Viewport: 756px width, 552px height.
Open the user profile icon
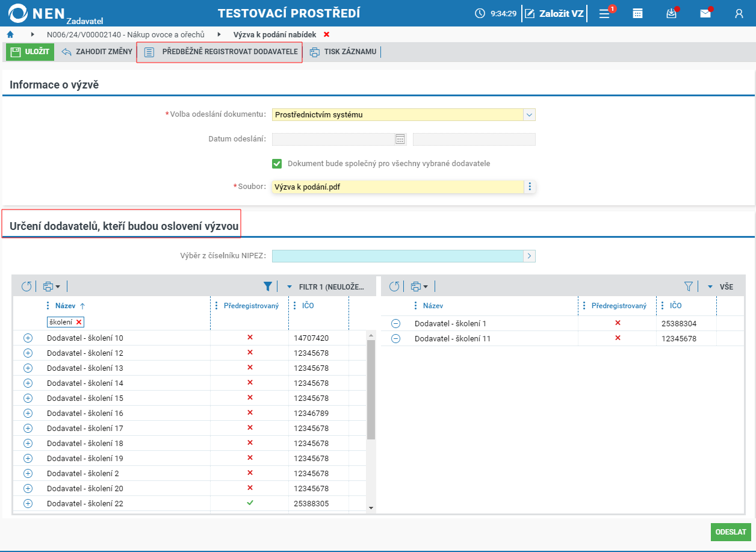coord(739,13)
